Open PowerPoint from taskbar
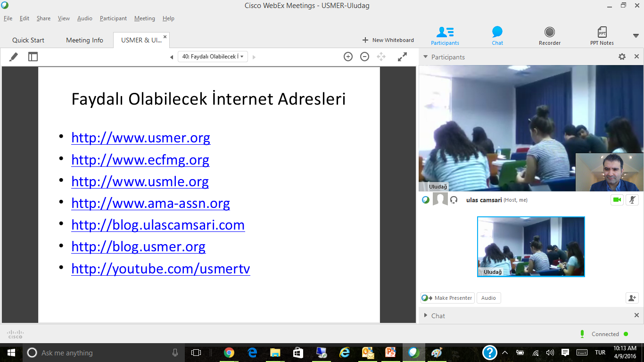Screen dimensions: 644x362 pyautogui.click(x=391, y=353)
